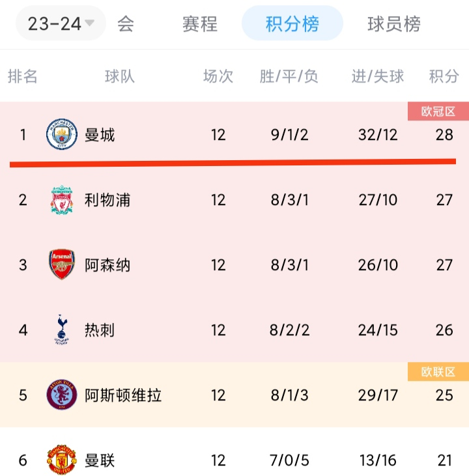The width and height of the screenshot is (469, 476).
Task: Open the 曼联 team name link
Action: tap(100, 460)
